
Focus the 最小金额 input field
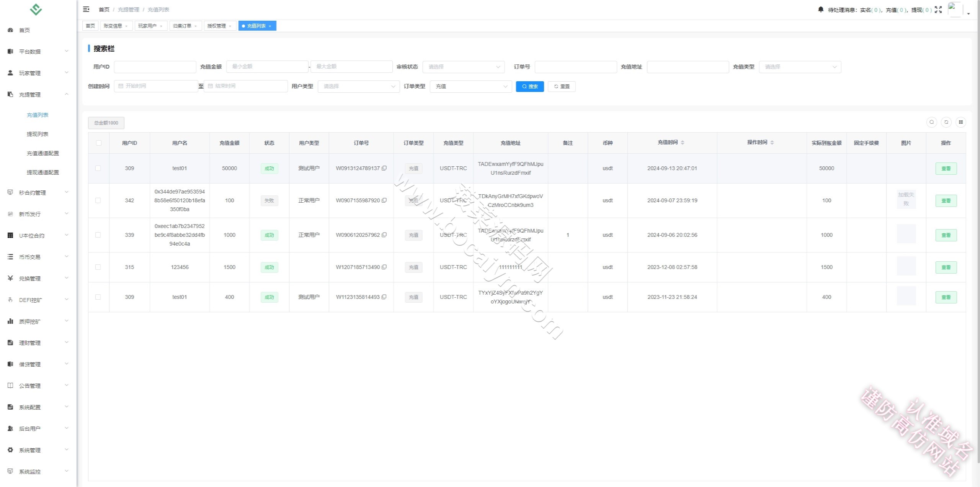click(x=267, y=67)
